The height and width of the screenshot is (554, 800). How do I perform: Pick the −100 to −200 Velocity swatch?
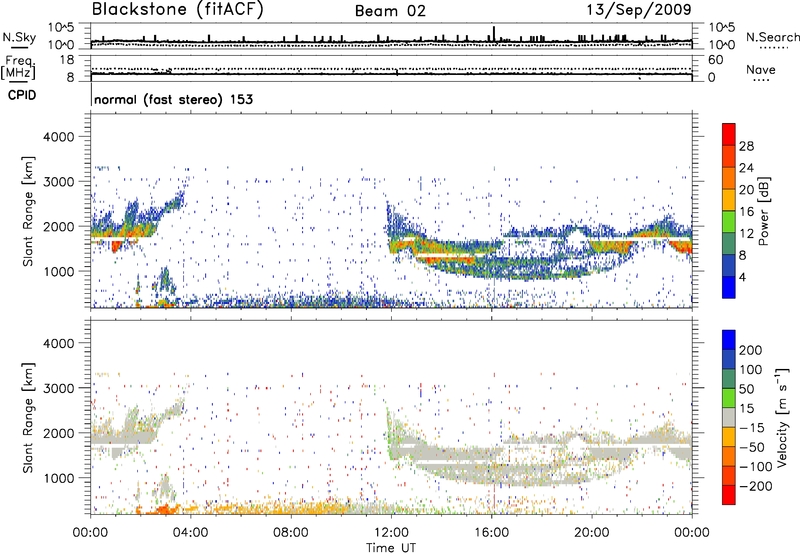point(729,476)
